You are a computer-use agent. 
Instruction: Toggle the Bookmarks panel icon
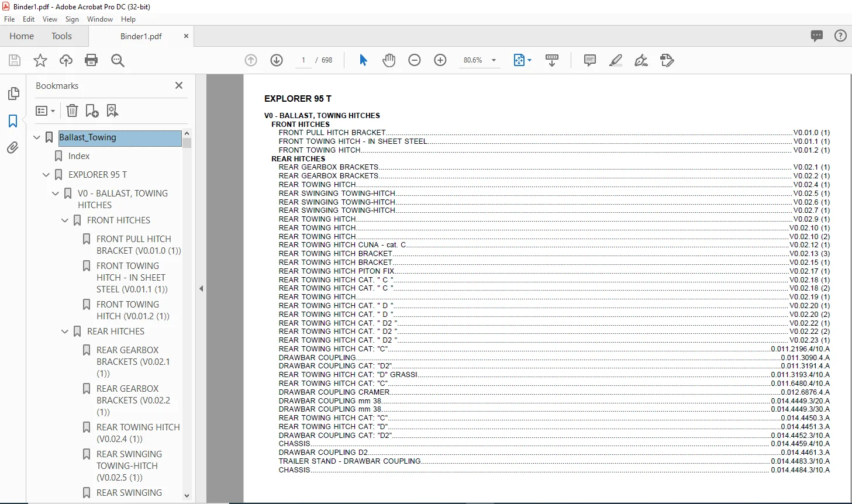point(13,121)
